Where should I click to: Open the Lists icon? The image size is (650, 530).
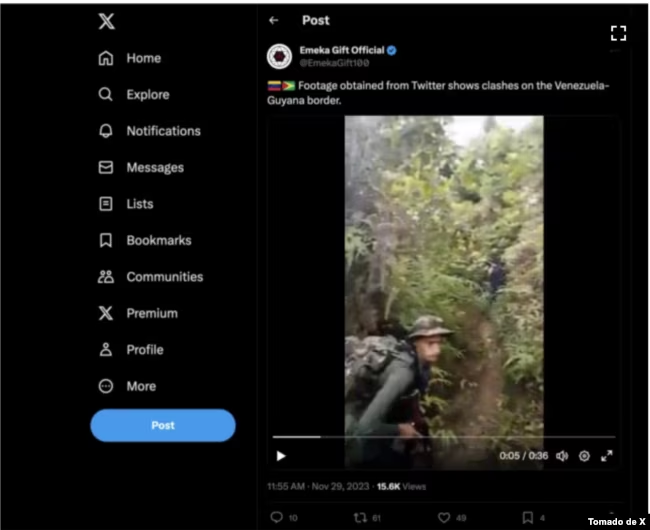[x=106, y=204]
